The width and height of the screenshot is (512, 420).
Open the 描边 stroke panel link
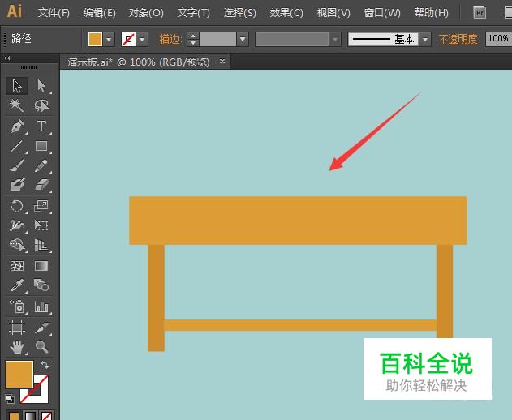(x=170, y=40)
